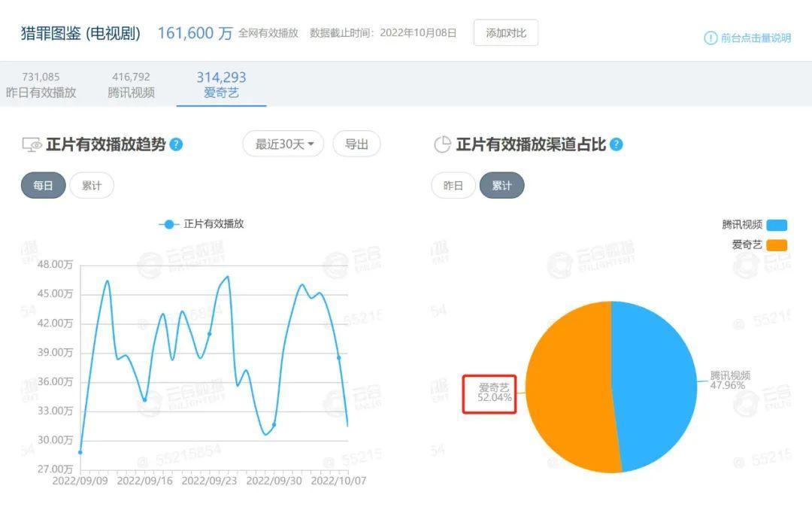Click the 2022/09/23 data point on the line
This screenshot has height=510, width=812.
click(x=209, y=334)
